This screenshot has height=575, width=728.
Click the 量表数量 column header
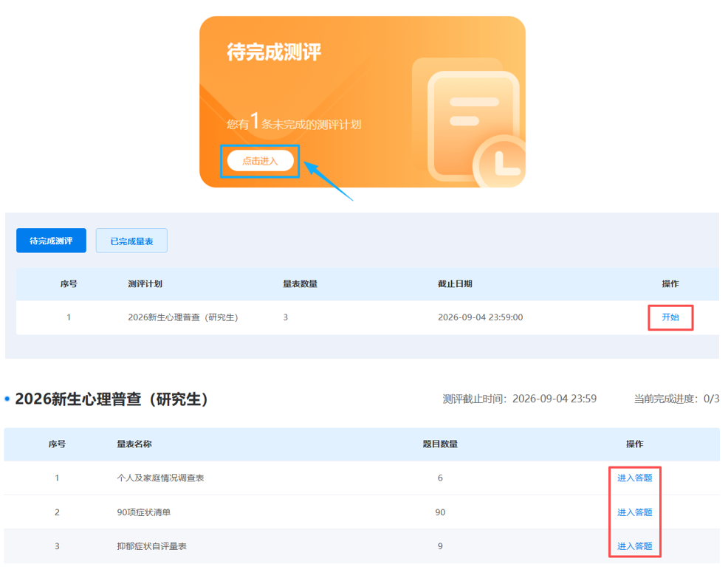[x=300, y=283]
